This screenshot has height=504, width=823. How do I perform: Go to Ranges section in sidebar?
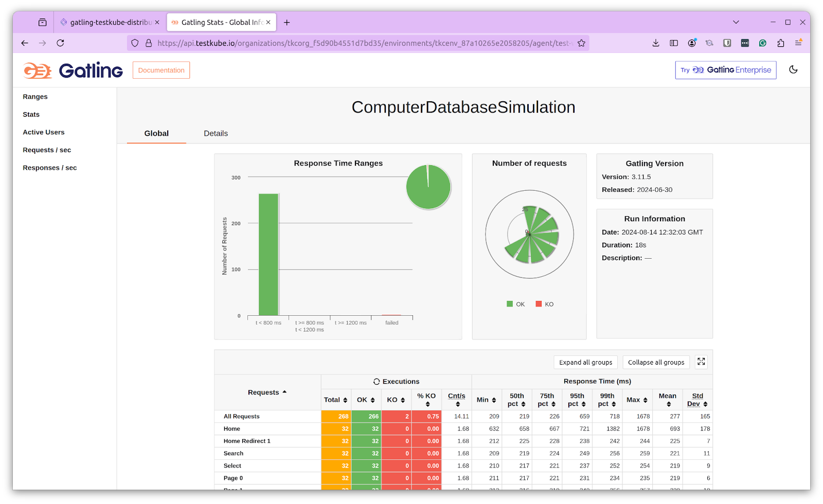click(35, 97)
